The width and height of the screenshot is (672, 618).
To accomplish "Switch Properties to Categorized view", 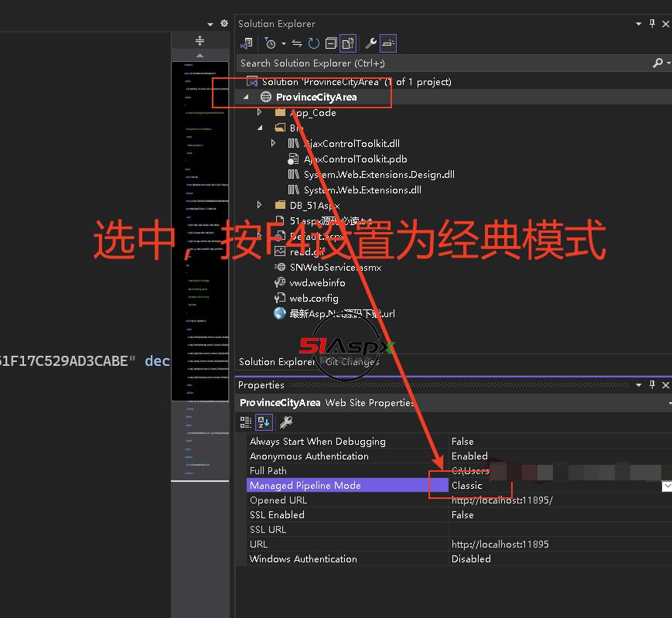I will coord(246,422).
